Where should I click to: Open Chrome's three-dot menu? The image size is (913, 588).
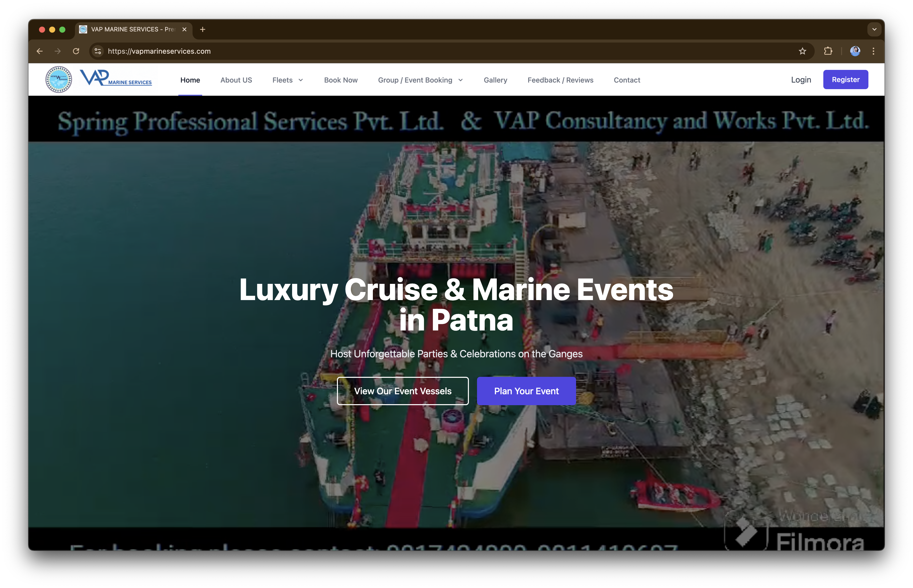click(873, 51)
